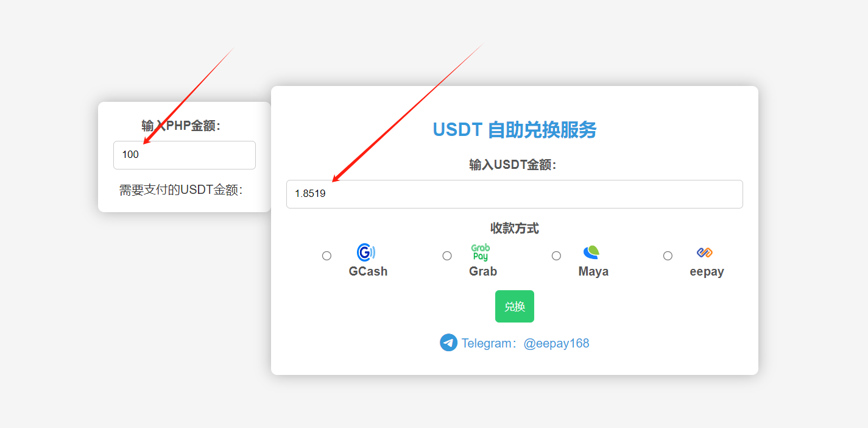Click the Maya logo icon
The width and height of the screenshot is (868, 428).
click(591, 252)
